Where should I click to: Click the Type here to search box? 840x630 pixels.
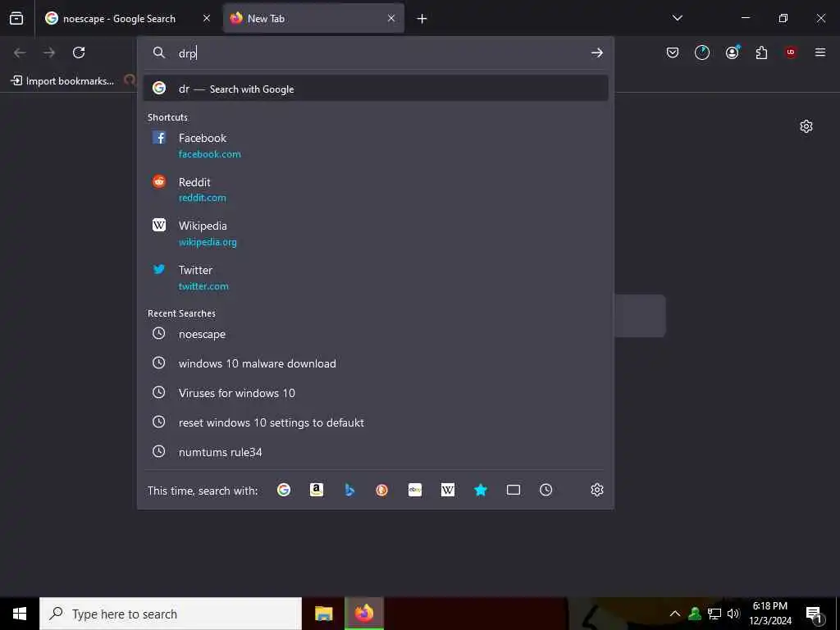click(171, 614)
